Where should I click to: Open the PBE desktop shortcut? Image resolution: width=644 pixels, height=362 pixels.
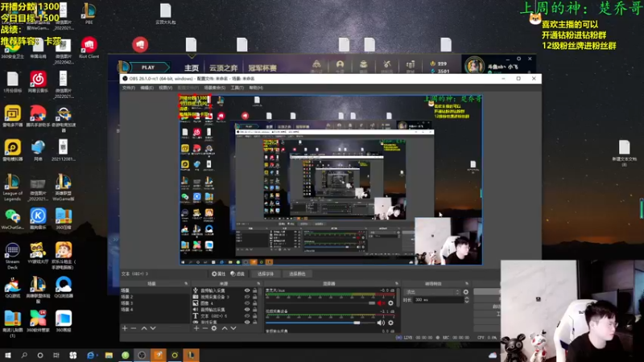click(x=89, y=14)
